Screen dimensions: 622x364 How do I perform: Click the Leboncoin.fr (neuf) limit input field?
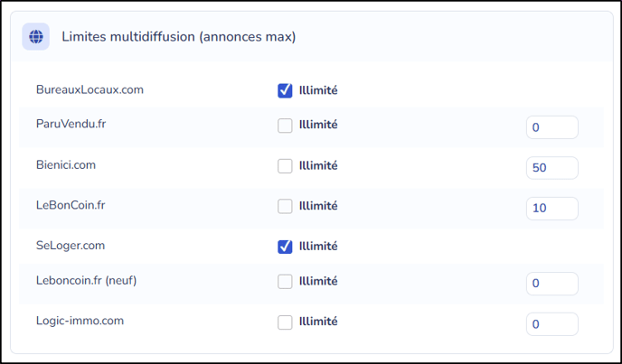pyautogui.click(x=552, y=284)
